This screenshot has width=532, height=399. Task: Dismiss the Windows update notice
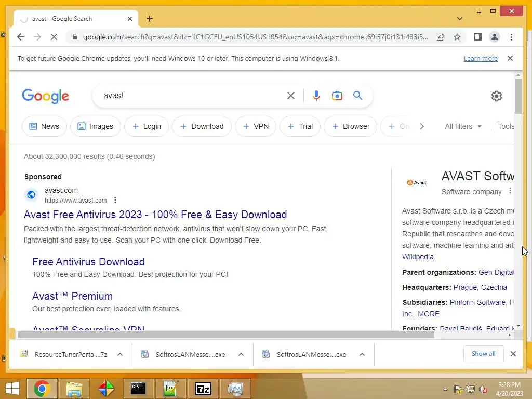[510, 58]
